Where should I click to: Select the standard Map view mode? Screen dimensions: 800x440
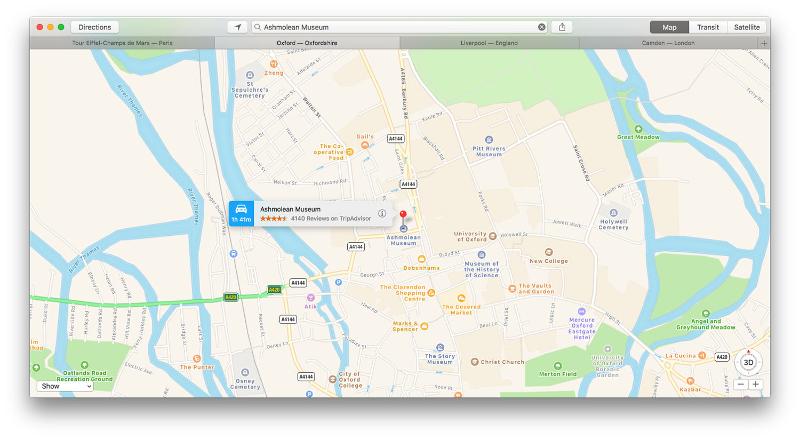pyautogui.click(x=670, y=27)
